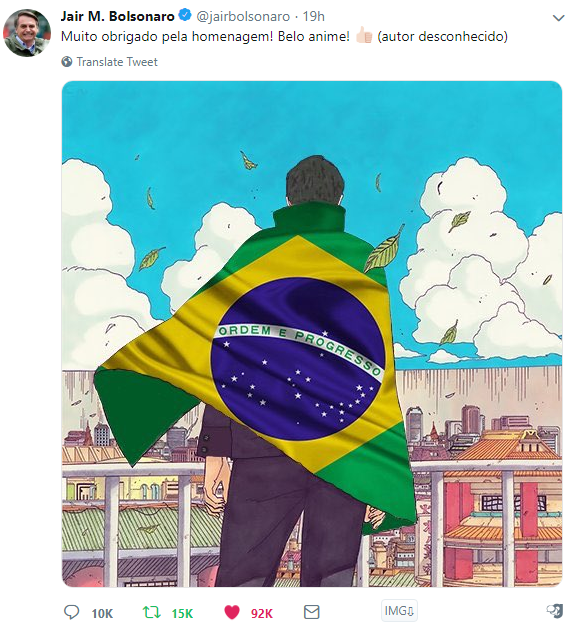Open the Brazilian flag anime image
The width and height of the screenshot is (571, 628).
click(312, 334)
